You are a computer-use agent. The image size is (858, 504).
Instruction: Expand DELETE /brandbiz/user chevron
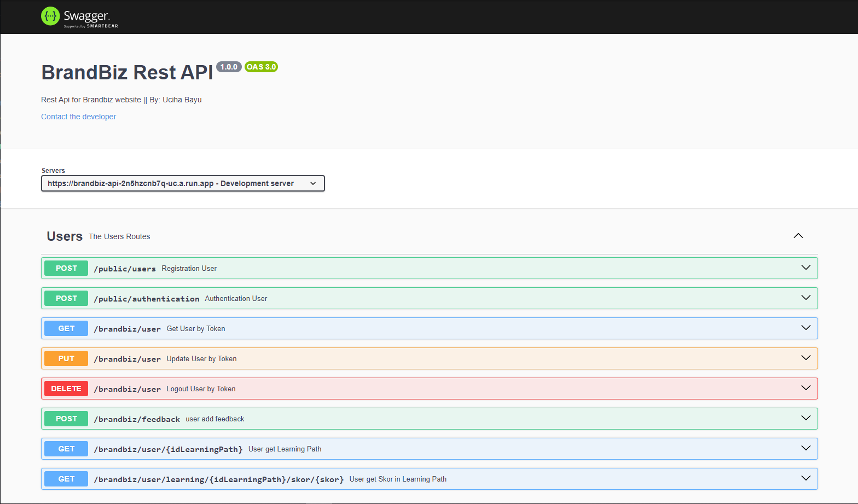point(805,388)
